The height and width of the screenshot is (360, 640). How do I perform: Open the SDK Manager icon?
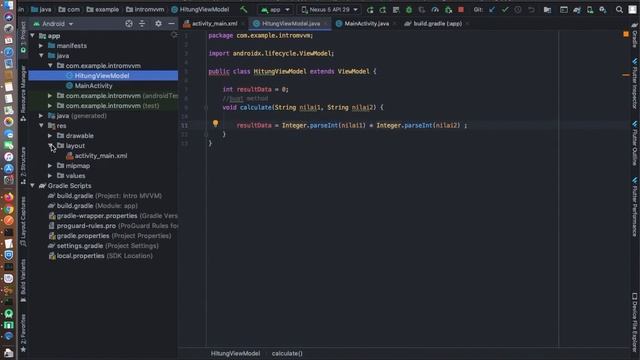point(603,9)
